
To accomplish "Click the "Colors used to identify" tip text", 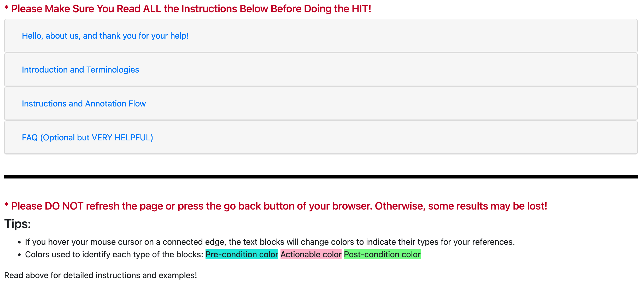I will click(114, 254).
